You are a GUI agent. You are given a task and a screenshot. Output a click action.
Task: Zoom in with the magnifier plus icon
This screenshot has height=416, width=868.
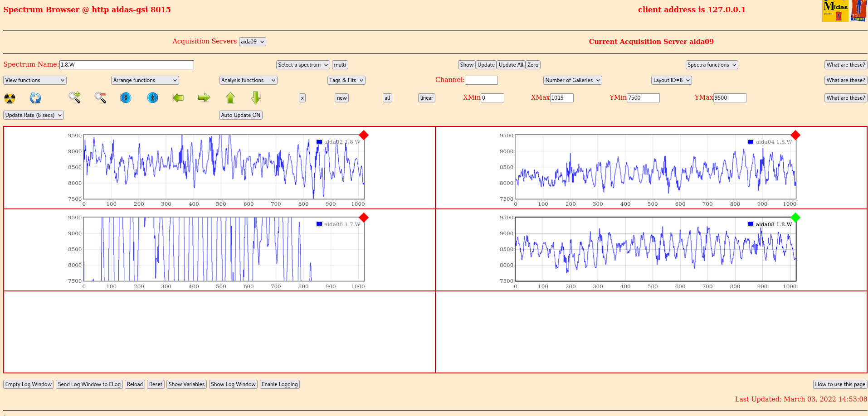point(75,97)
